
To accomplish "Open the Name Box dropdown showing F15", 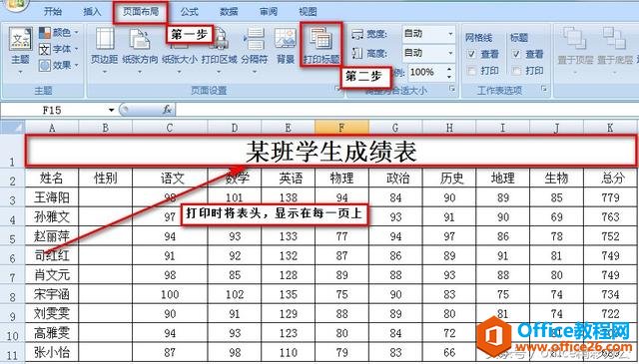I will (111, 110).
